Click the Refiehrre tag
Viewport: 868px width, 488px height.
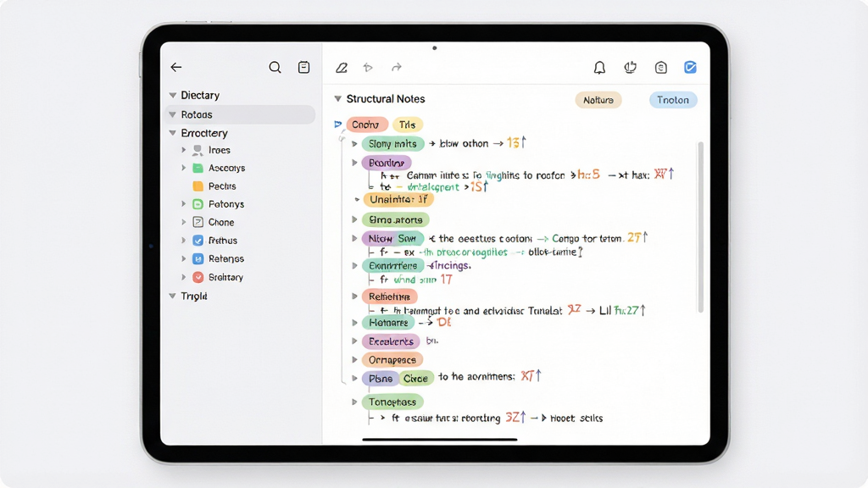(390, 297)
